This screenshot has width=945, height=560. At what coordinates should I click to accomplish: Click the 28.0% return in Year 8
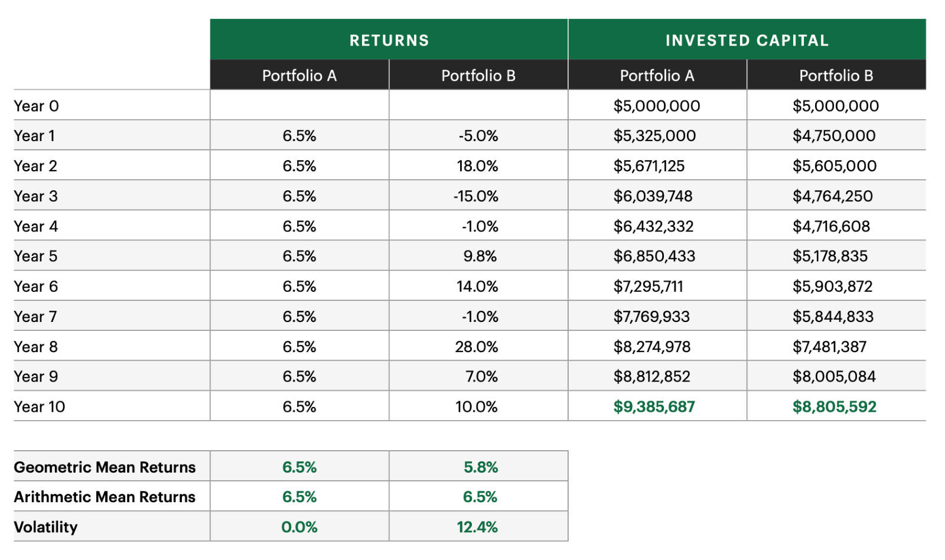coord(476,347)
